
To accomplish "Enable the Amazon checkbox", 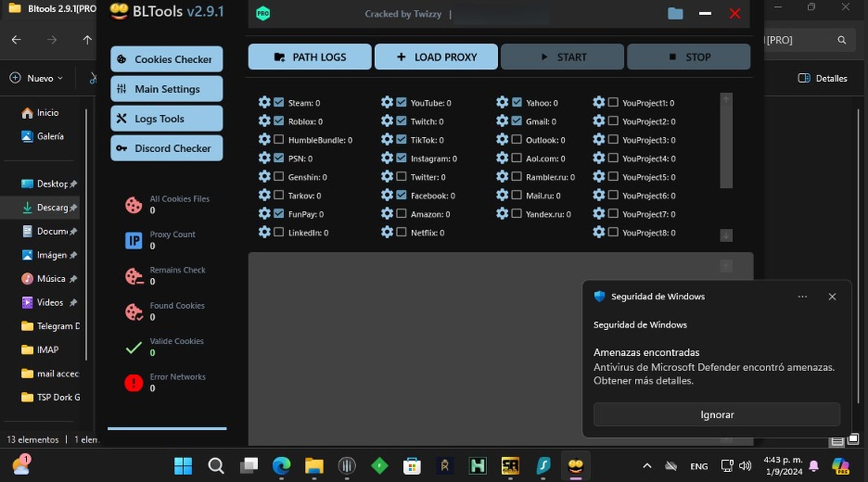I will pyautogui.click(x=401, y=214).
